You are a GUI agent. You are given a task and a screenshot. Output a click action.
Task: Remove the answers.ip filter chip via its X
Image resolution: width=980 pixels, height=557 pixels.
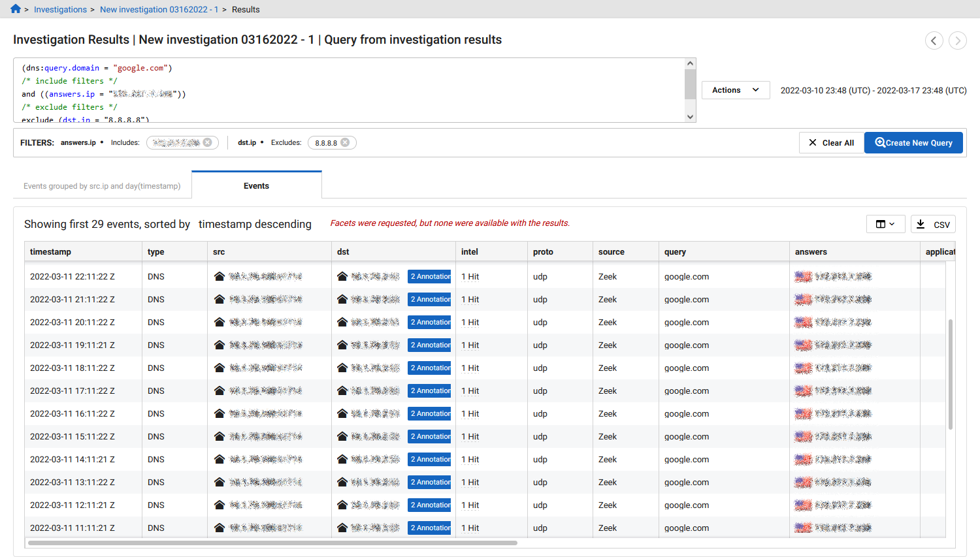[x=207, y=142]
